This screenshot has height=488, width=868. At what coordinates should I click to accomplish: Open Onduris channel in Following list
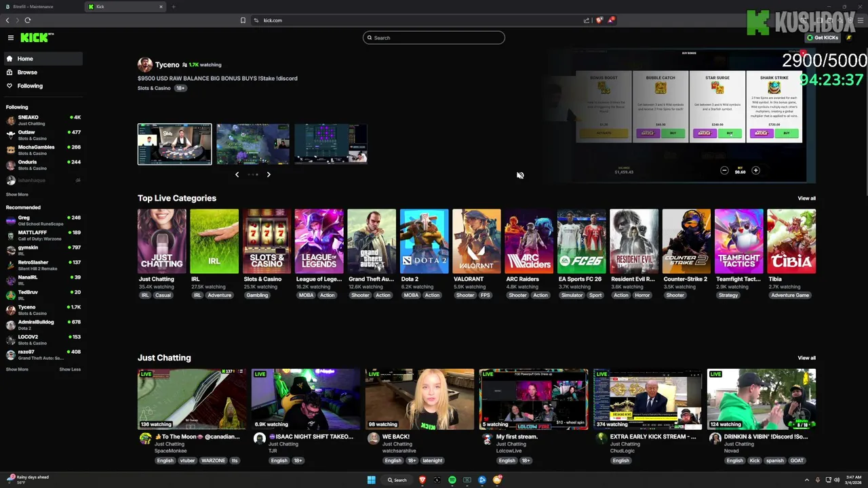43,165
